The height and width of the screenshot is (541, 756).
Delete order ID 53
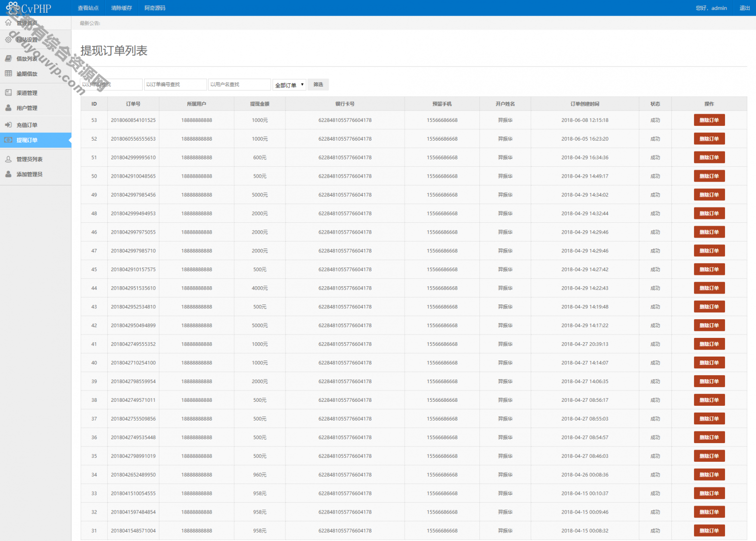tap(709, 120)
